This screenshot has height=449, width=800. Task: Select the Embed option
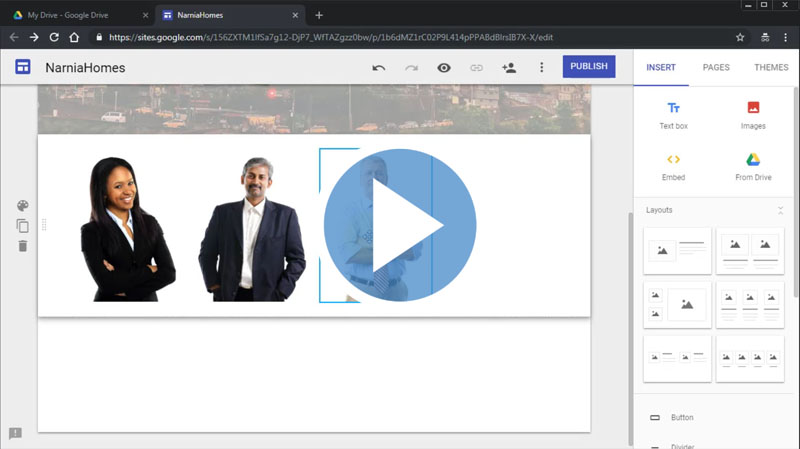673,166
